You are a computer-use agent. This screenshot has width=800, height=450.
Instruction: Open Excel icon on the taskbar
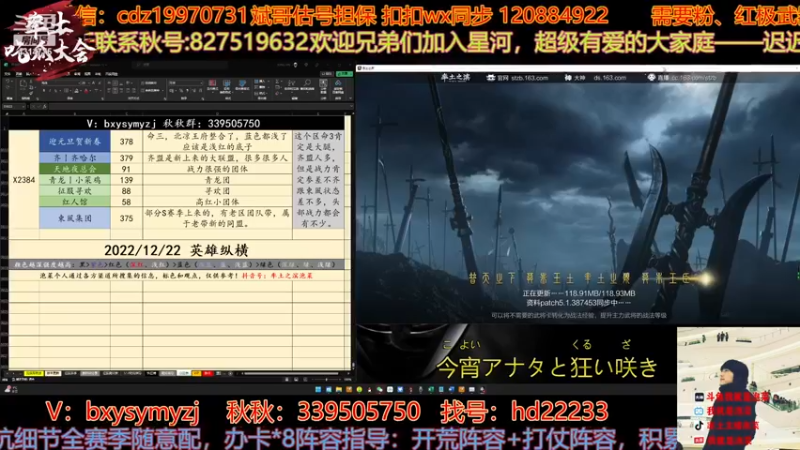431,389
